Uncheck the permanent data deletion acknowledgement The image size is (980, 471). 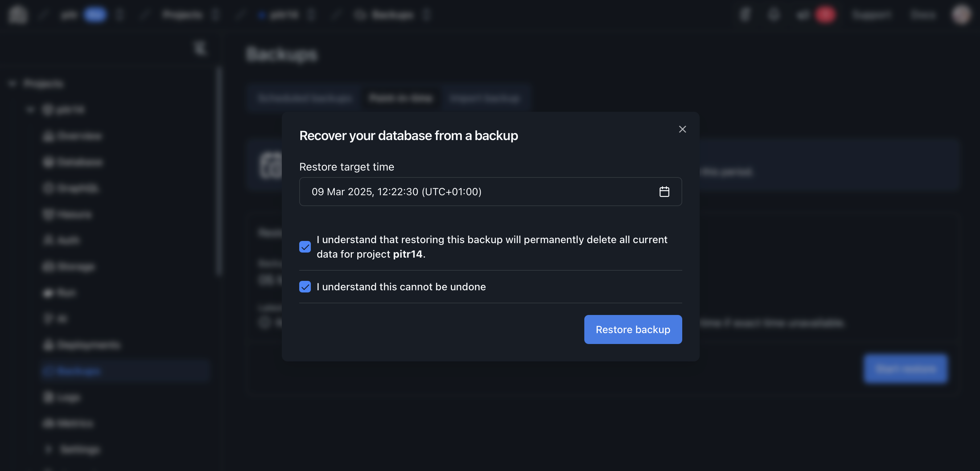point(305,247)
